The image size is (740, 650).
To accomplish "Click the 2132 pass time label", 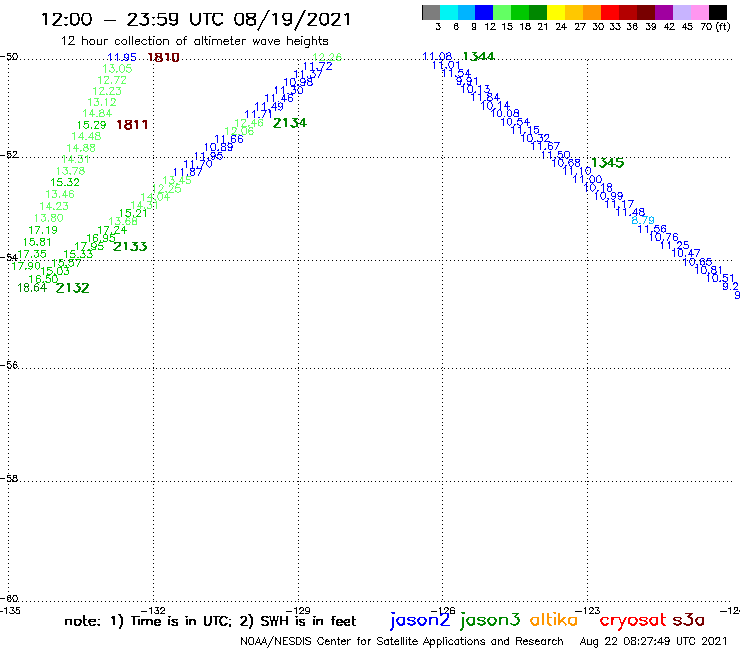I will (x=72, y=288).
